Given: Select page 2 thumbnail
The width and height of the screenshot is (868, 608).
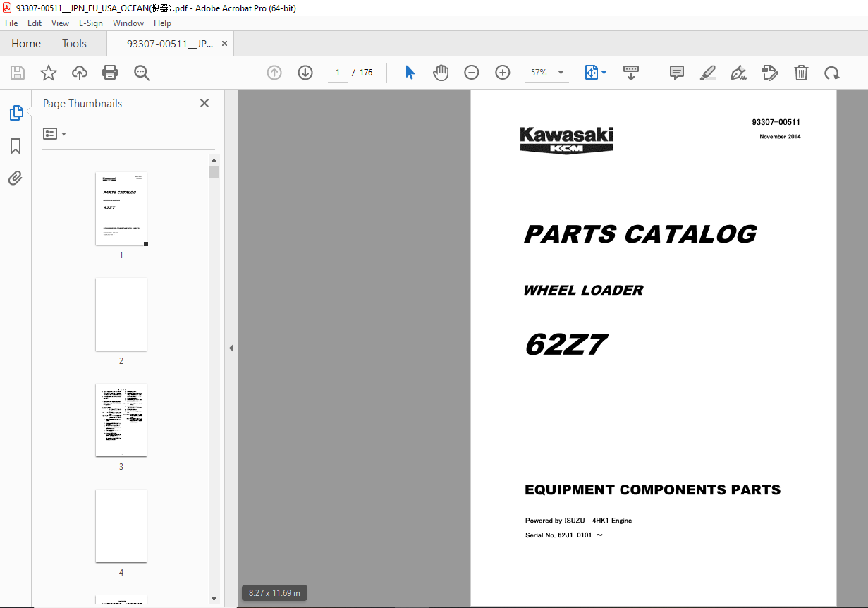Looking at the screenshot, I should [121, 314].
